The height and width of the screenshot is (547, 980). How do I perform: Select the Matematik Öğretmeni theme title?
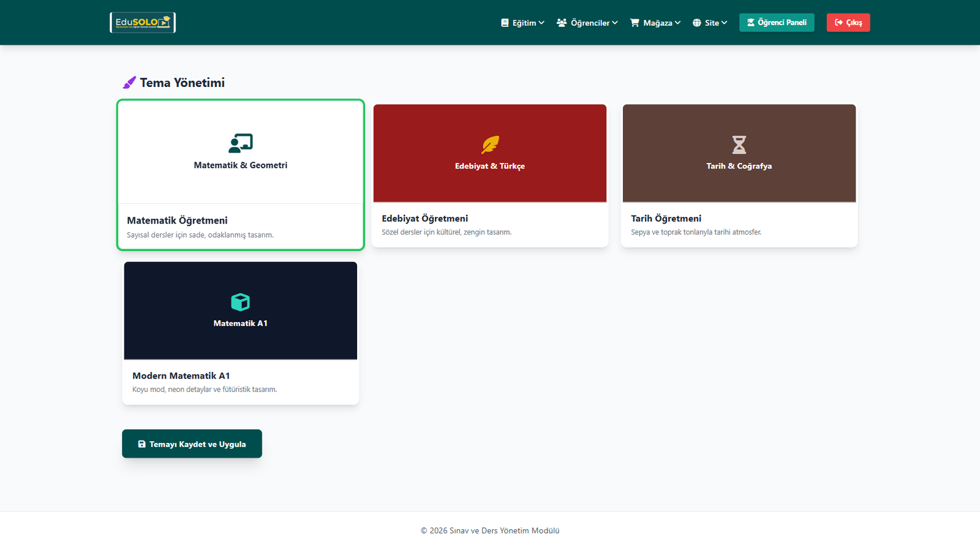tap(177, 221)
